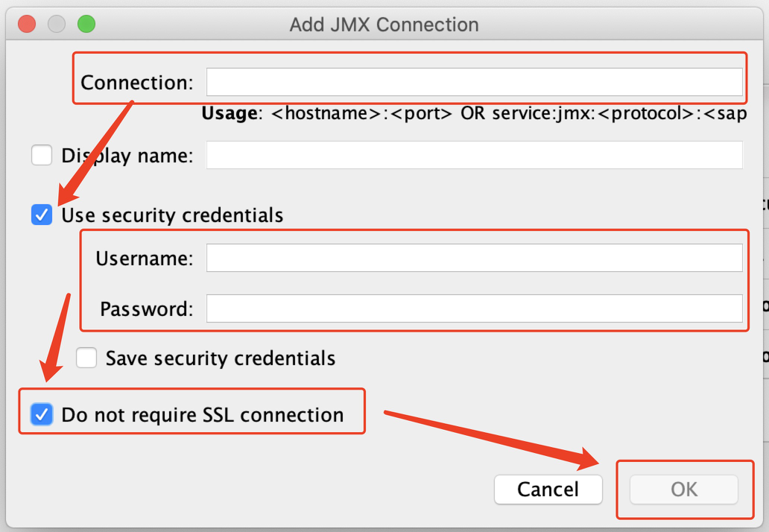Uncheck the Use security credentials checkbox

click(42, 215)
